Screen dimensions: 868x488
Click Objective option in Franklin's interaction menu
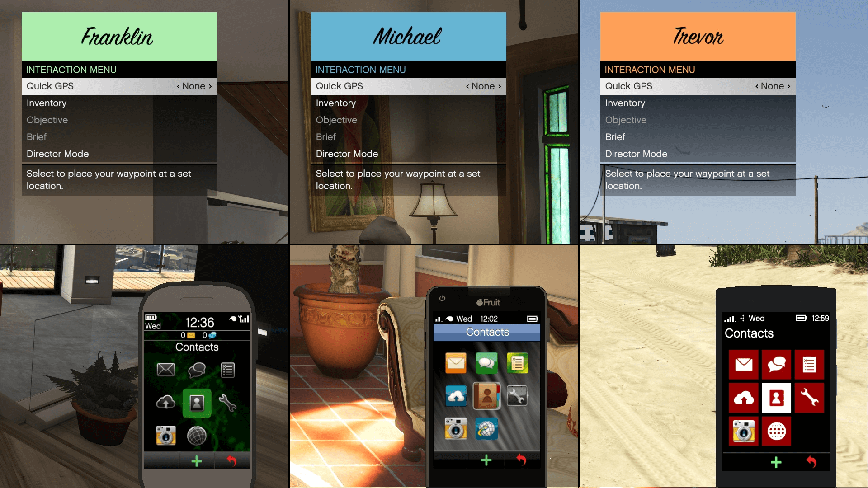pyautogui.click(x=47, y=120)
